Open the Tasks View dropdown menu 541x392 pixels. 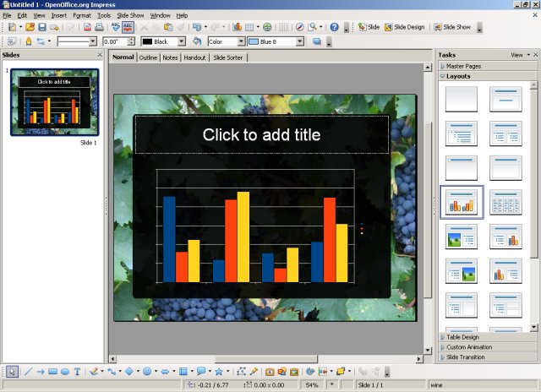521,55
